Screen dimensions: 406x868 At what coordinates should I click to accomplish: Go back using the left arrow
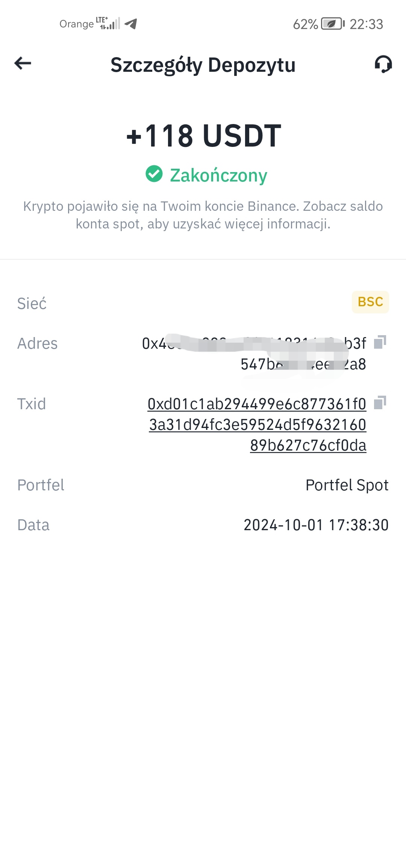point(23,63)
